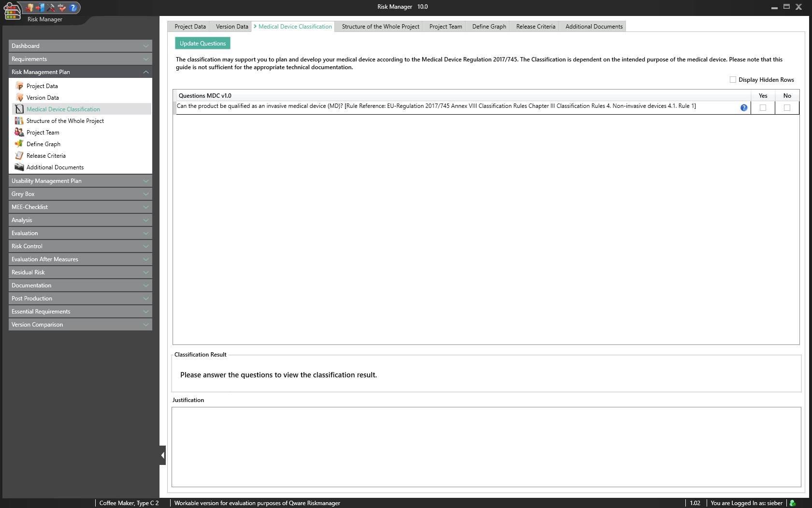
Task: Open Help using the blue question mark icon
Action: point(72,8)
